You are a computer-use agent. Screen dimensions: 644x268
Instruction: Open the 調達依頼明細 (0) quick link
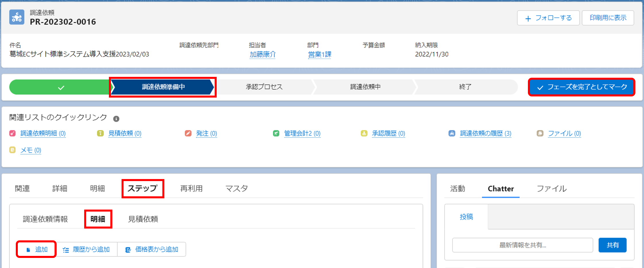tap(43, 133)
